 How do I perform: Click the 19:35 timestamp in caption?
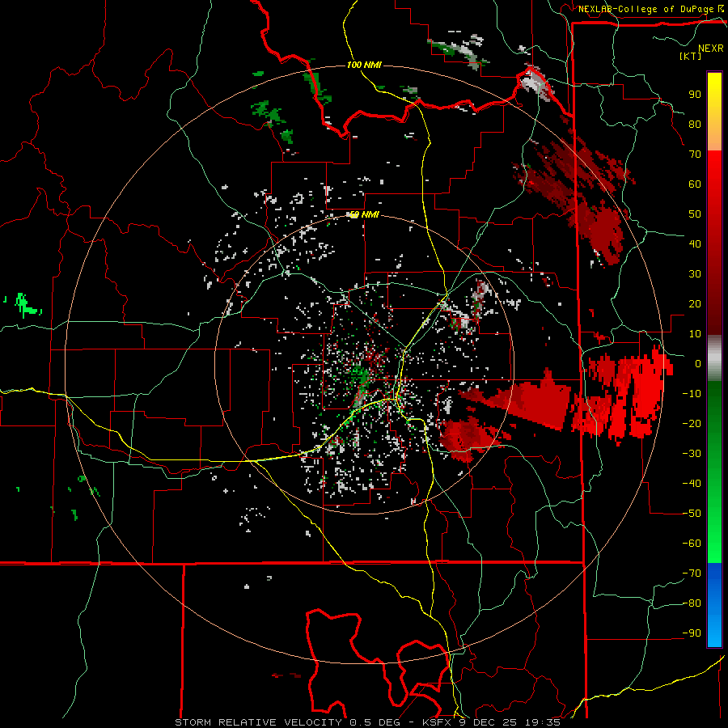click(543, 722)
